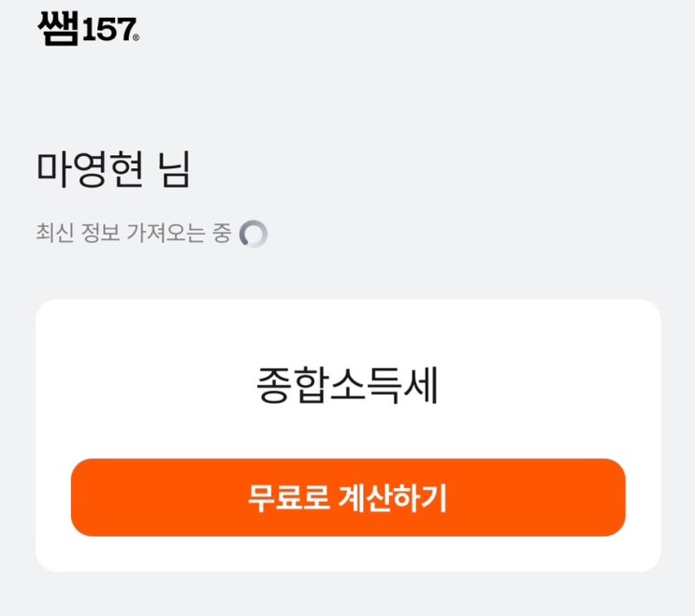Click the 최신 정보 portion of status
The width and height of the screenshot is (695, 616).
click(x=72, y=234)
